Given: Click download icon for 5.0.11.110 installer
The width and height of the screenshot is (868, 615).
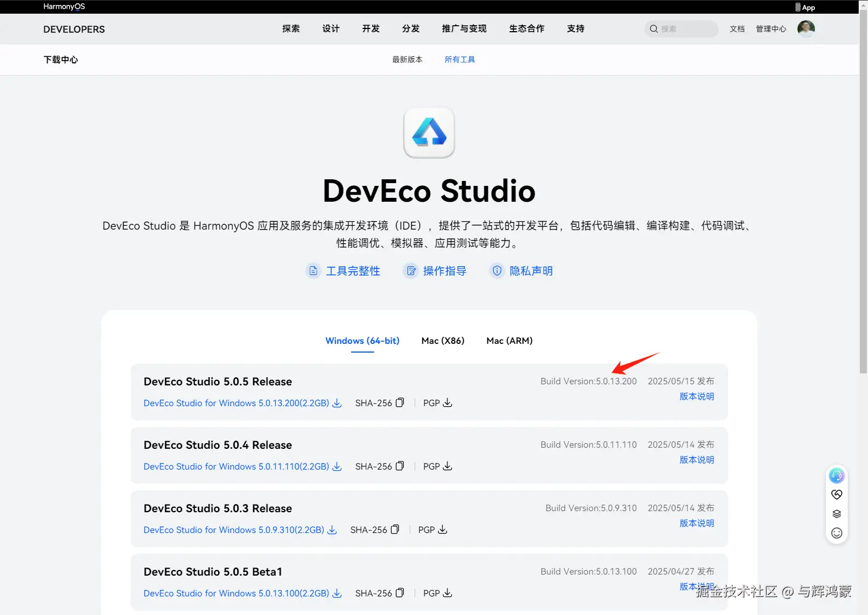Looking at the screenshot, I should [337, 466].
